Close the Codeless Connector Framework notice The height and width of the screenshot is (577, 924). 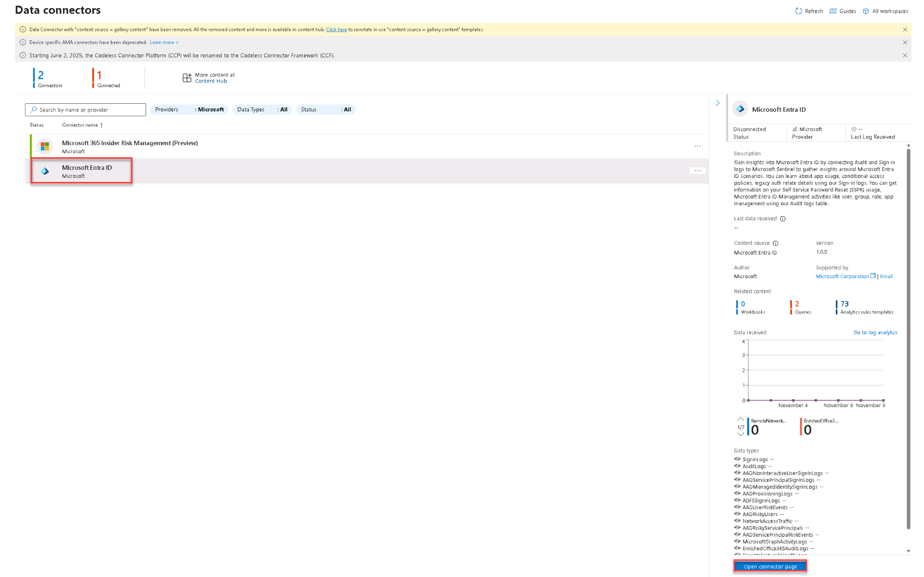pos(905,55)
